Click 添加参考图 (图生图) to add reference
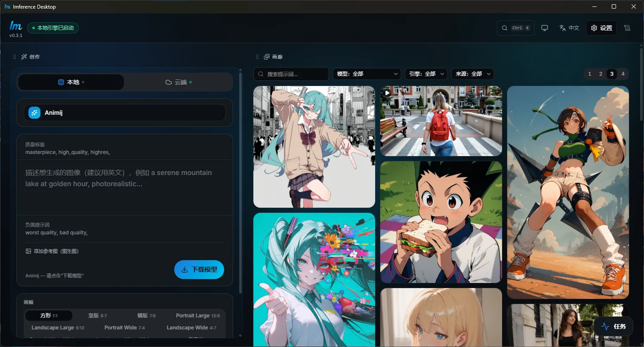 click(x=52, y=251)
